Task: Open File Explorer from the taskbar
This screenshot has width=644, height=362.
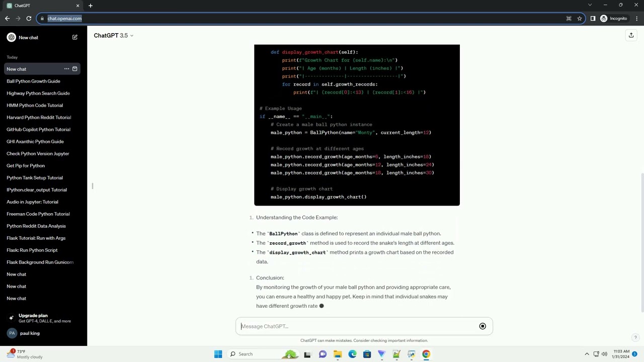Action: click(338, 354)
